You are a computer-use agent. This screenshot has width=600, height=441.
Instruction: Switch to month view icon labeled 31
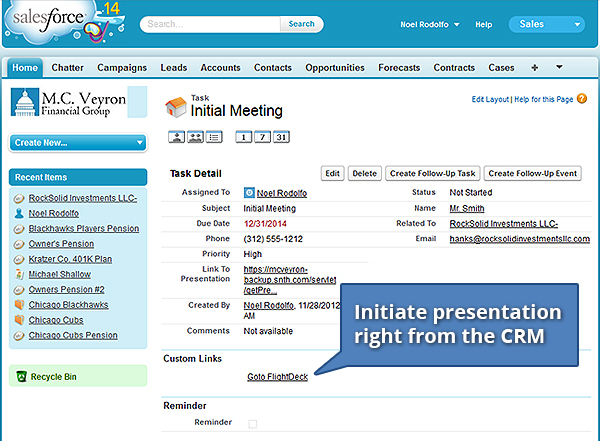(281, 137)
